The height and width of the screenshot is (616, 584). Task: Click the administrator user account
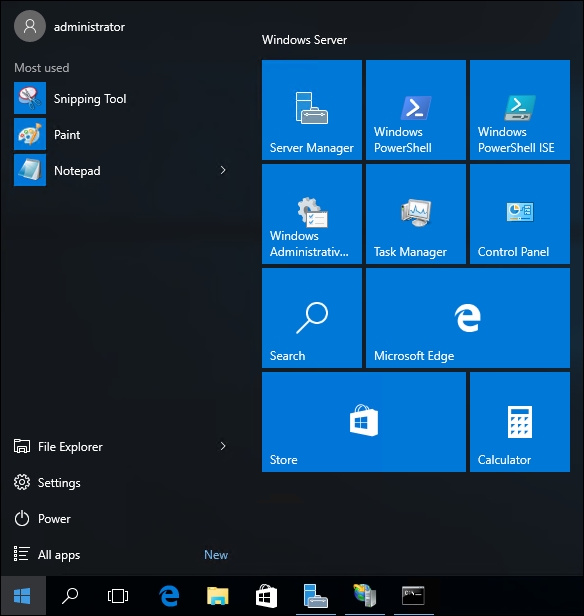click(70, 26)
